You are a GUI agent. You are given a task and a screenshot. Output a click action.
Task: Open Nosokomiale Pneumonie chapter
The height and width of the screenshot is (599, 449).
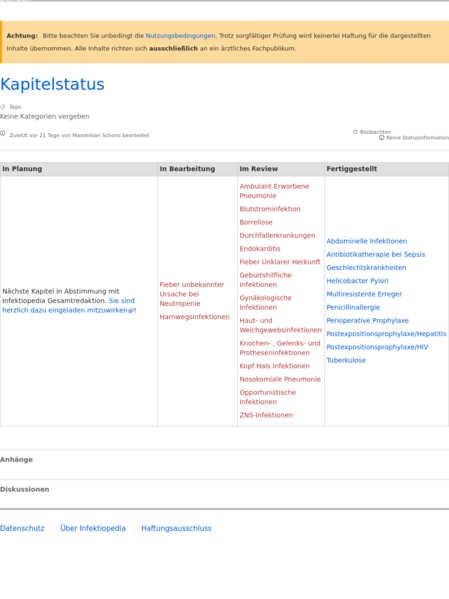pos(280,379)
